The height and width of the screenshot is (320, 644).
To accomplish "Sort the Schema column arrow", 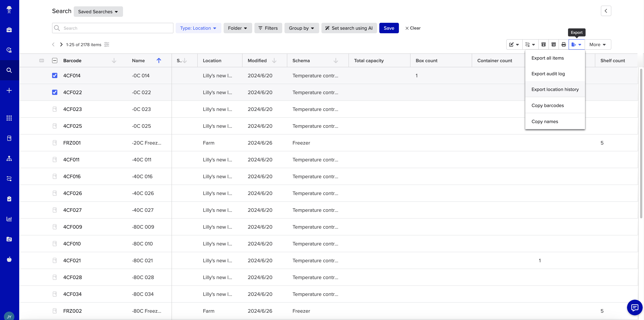I will coord(336,61).
